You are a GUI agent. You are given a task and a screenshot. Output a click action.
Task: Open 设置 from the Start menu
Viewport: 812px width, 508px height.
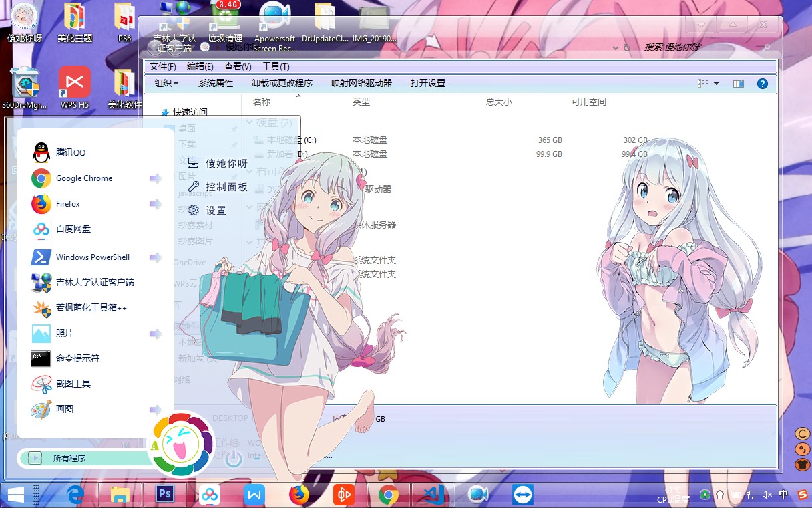click(207, 211)
